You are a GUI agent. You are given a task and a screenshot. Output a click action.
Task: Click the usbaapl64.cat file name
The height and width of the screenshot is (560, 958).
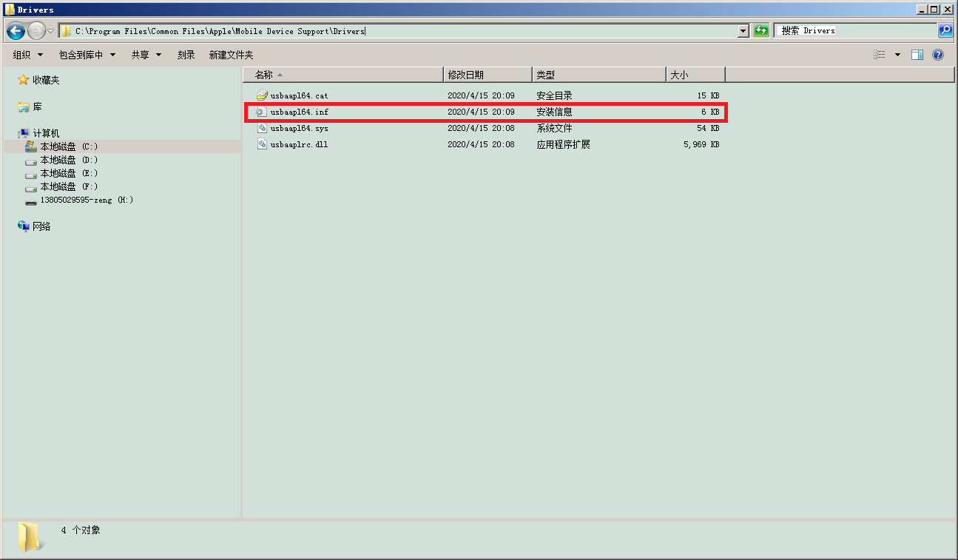click(299, 96)
